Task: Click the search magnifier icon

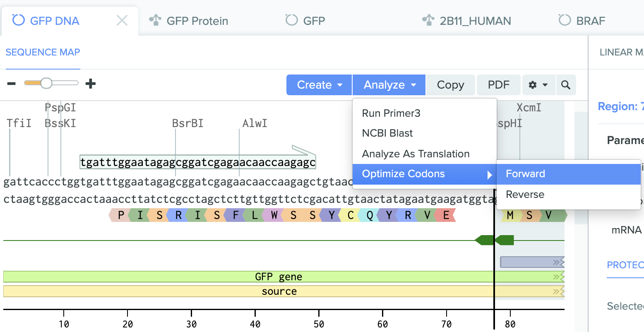Action: click(x=566, y=85)
